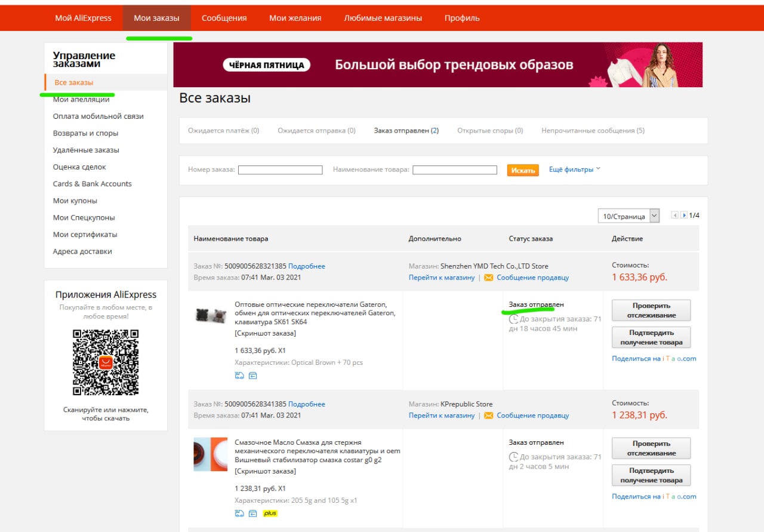
Task: Click clock icon beside Gateron order countdown
Action: pos(513,319)
